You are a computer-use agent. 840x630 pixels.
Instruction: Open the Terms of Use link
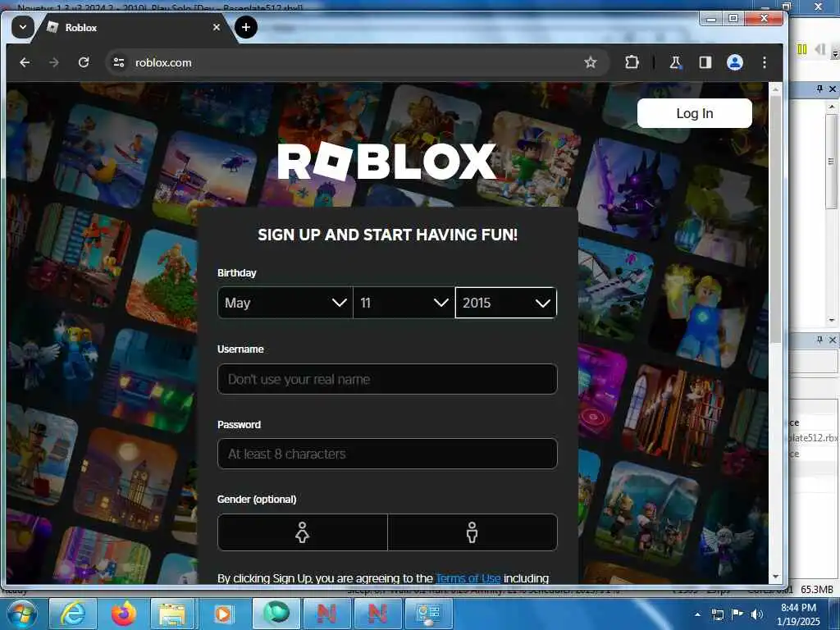click(x=468, y=578)
